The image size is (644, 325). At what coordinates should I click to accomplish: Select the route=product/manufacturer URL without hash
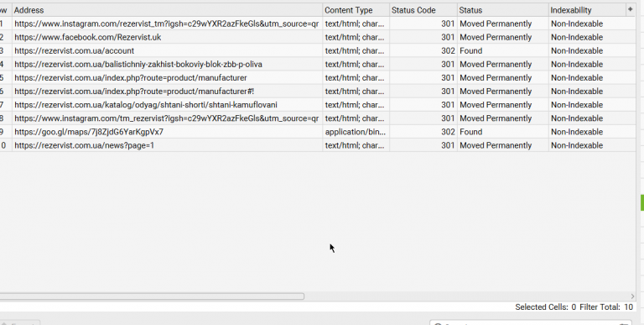[x=168, y=78]
